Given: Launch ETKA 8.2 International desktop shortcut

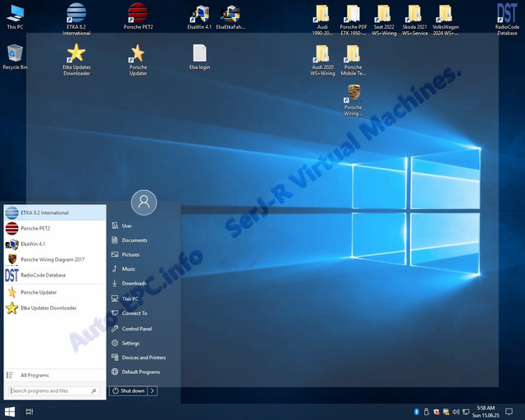Looking at the screenshot, I should [x=76, y=19].
